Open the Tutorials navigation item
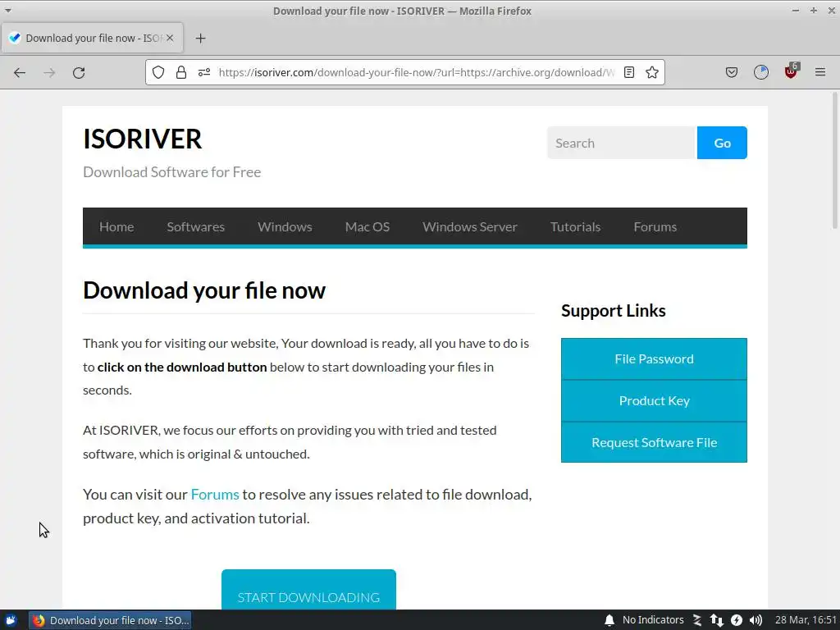The height and width of the screenshot is (630, 840). pos(575,226)
